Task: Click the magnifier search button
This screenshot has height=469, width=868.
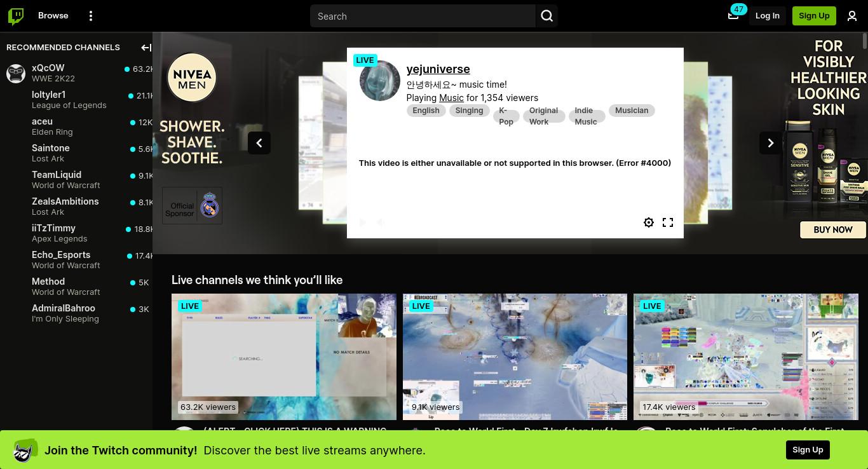Action: click(547, 16)
